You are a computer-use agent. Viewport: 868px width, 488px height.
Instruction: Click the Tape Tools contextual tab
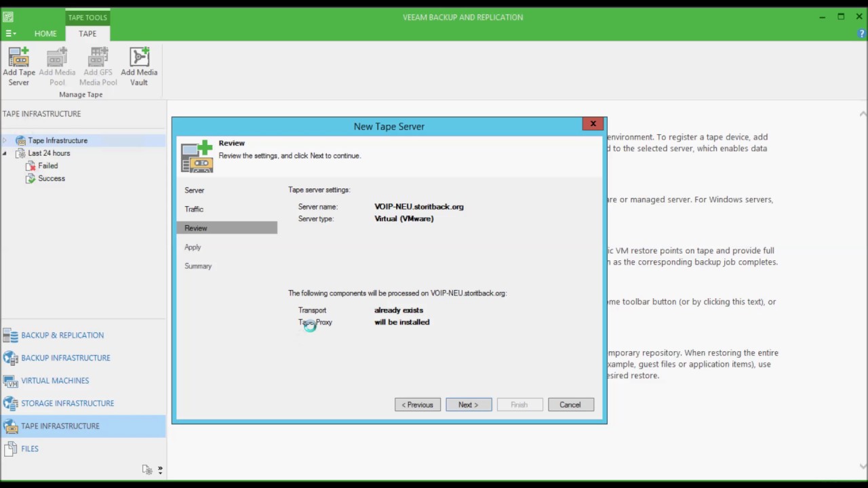[87, 17]
